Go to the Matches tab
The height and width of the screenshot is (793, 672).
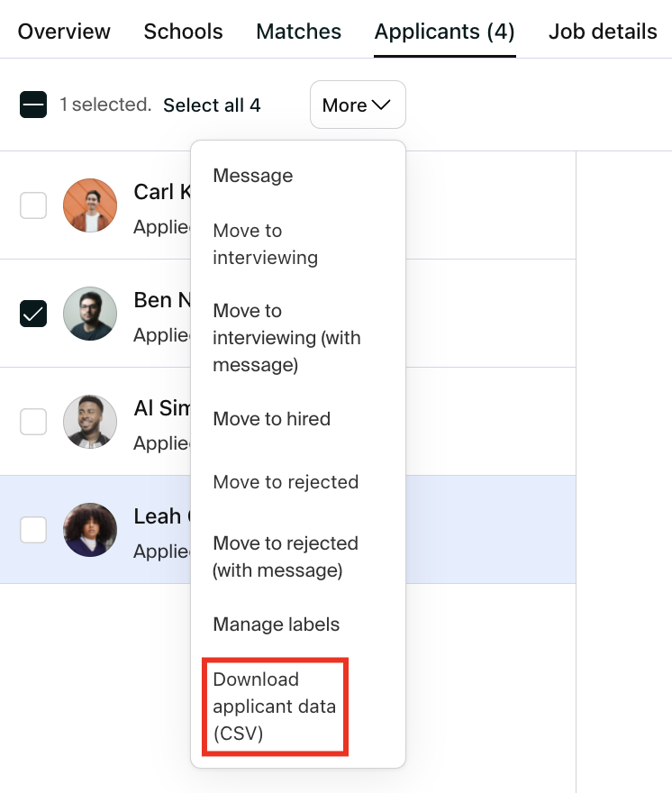[298, 32]
